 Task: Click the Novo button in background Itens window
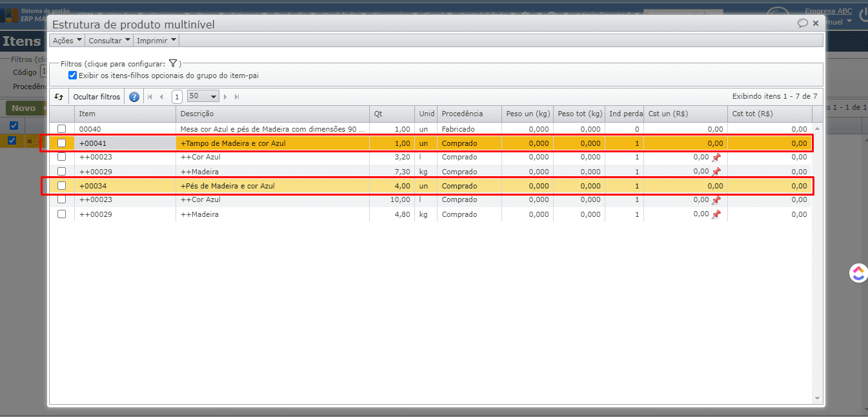point(24,108)
